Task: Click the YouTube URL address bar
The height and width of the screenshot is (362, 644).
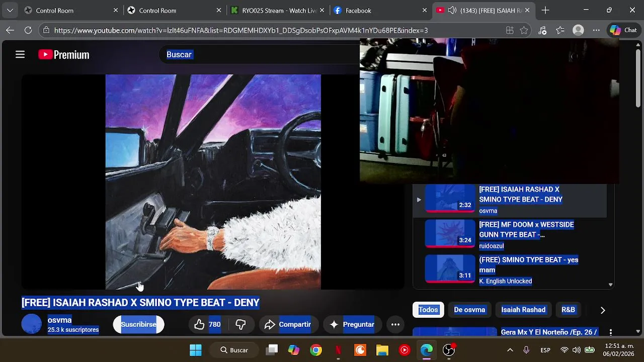Action: [x=240, y=30]
